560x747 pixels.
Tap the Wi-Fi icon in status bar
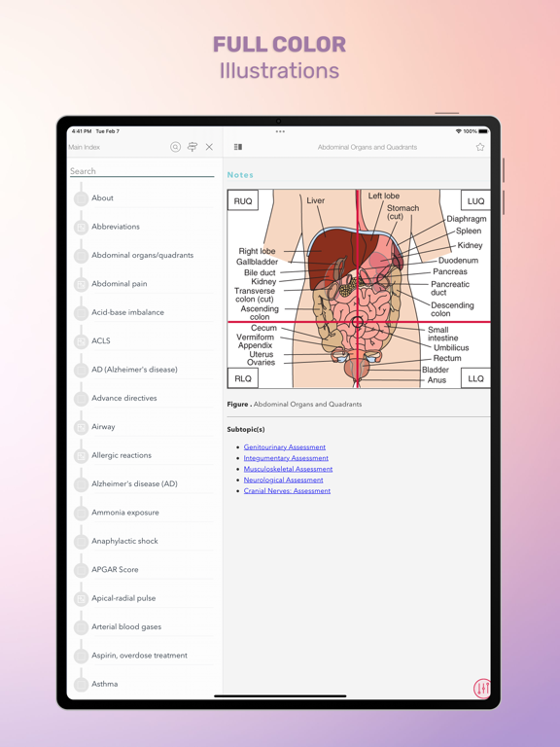pyautogui.click(x=459, y=131)
